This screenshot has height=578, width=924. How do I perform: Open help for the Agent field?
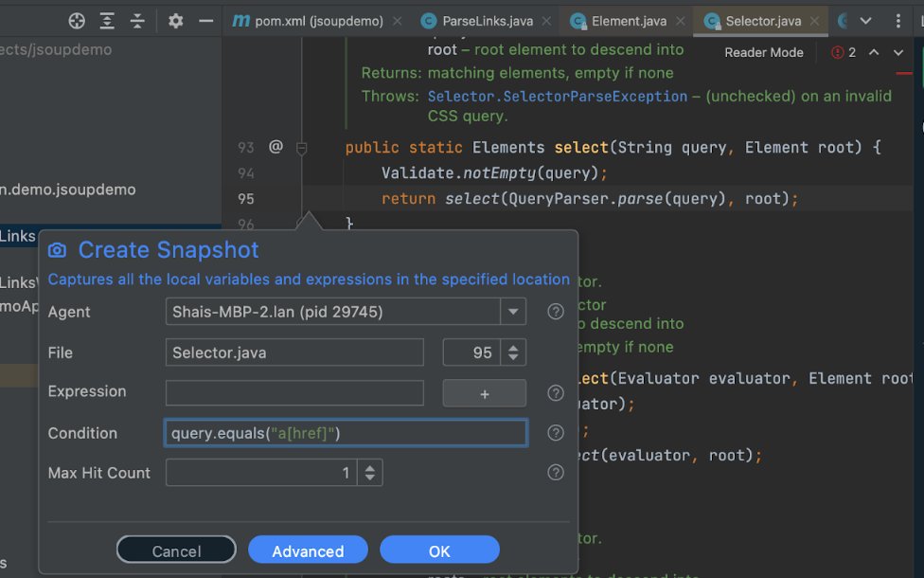pyautogui.click(x=555, y=312)
